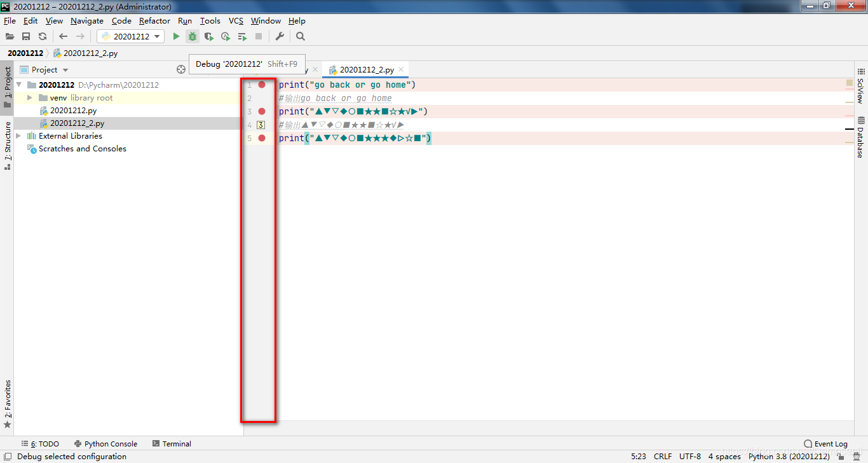Screen dimensions: 868x463
Task: Click the grey Stop square button
Action: (x=259, y=36)
